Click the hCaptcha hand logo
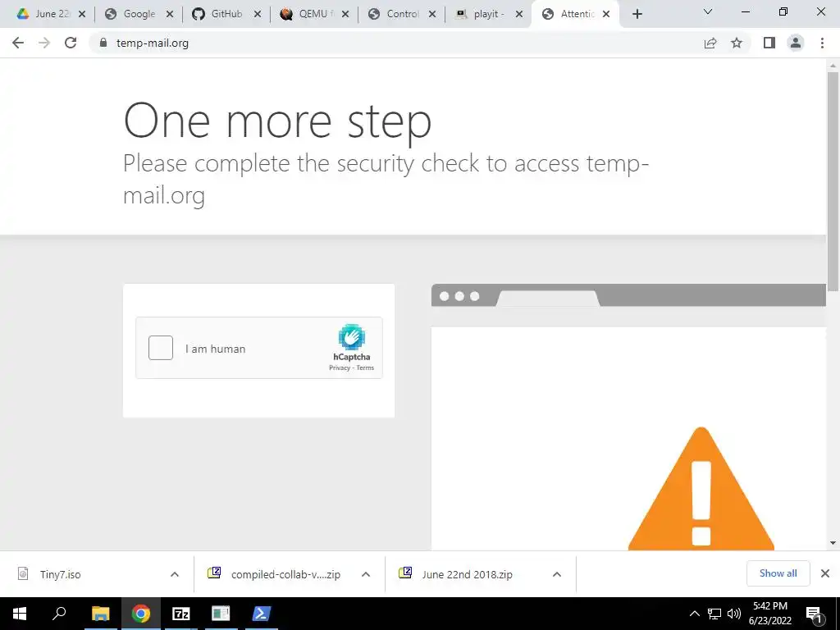Image resolution: width=840 pixels, height=630 pixels. pos(351,337)
